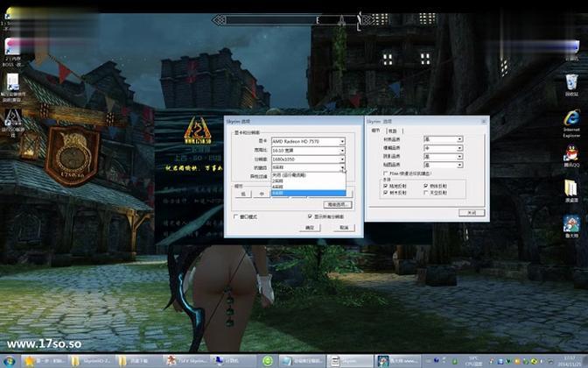588x368 pixels.
Task: Open the pink-topped shortcut labeled BOSS
Action: point(13,53)
